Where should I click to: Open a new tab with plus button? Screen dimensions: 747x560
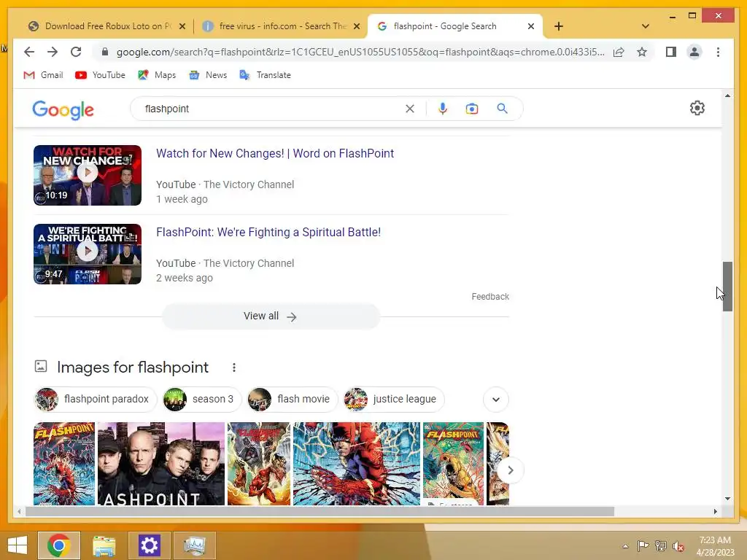[x=559, y=26]
